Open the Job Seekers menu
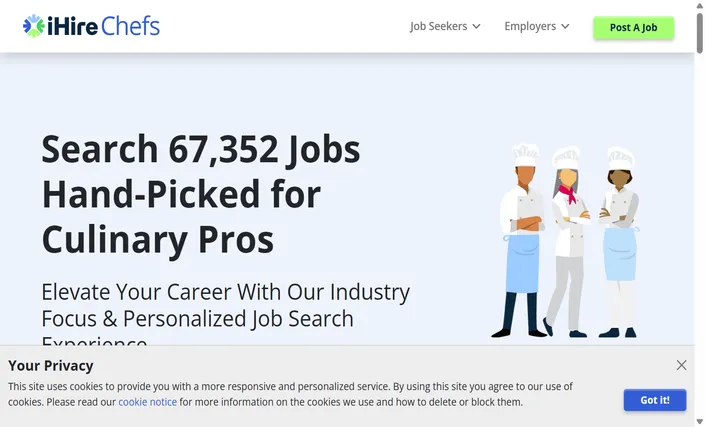 (x=445, y=27)
